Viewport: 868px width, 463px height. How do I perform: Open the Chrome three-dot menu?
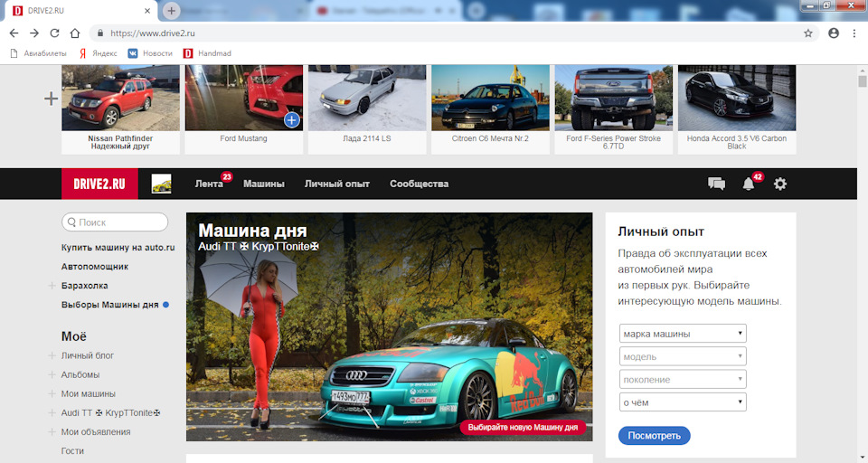tap(854, 33)
